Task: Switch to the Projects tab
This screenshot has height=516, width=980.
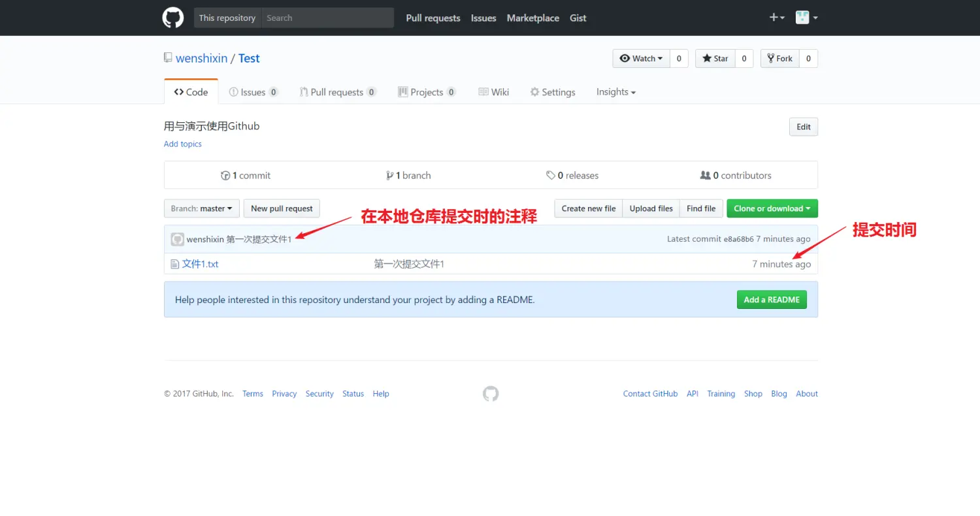Action: pos(427,92)
